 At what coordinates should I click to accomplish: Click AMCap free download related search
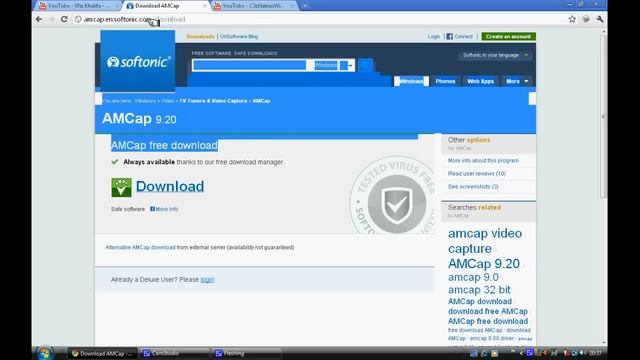[488, 321]
